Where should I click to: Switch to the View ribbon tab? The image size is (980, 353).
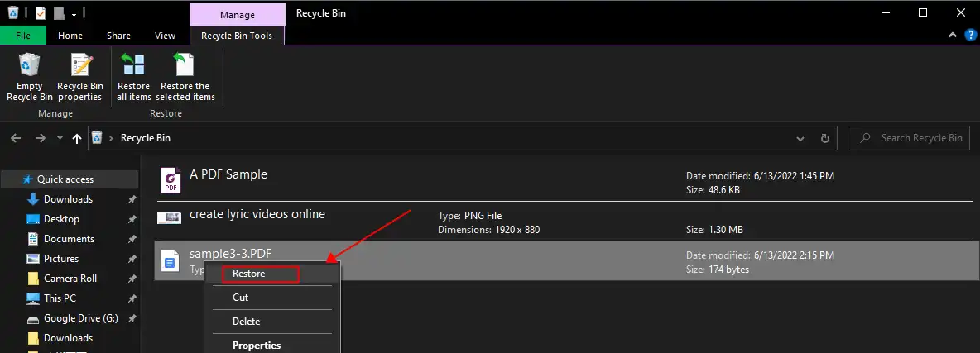point(165,36)
